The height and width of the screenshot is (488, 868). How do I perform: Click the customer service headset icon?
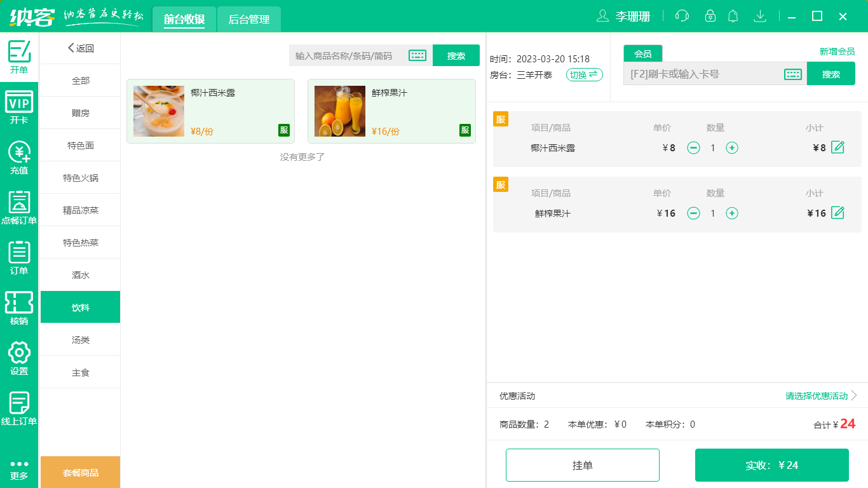[681, 16]
